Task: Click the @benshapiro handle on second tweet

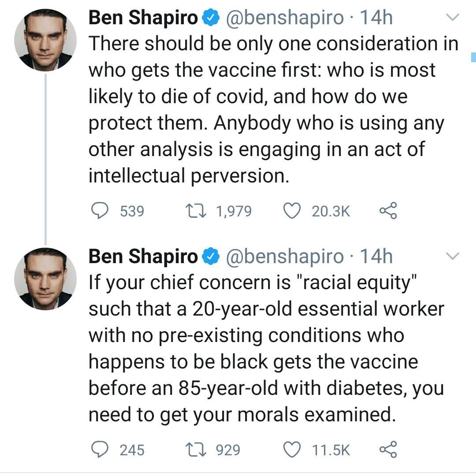Action: 284,256
